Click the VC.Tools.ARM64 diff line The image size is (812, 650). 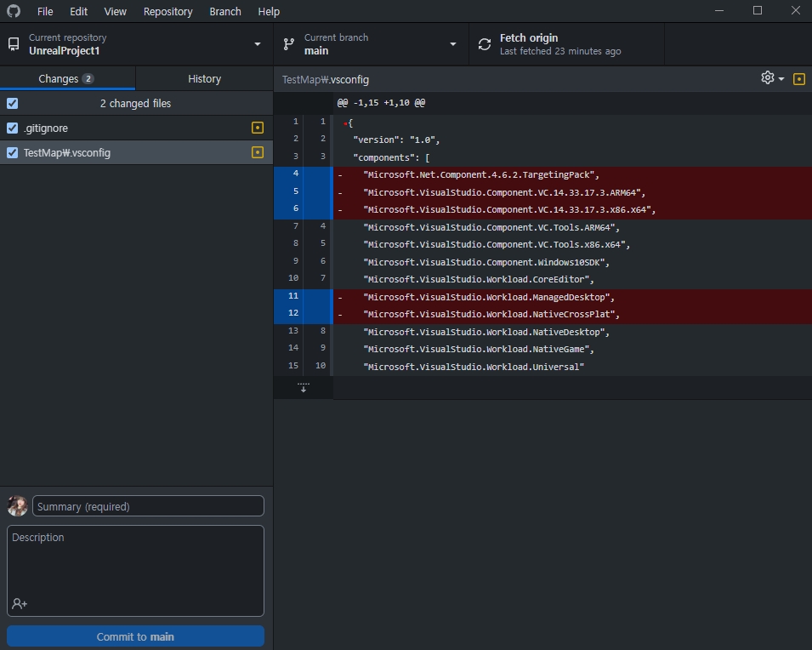point(572,227)
